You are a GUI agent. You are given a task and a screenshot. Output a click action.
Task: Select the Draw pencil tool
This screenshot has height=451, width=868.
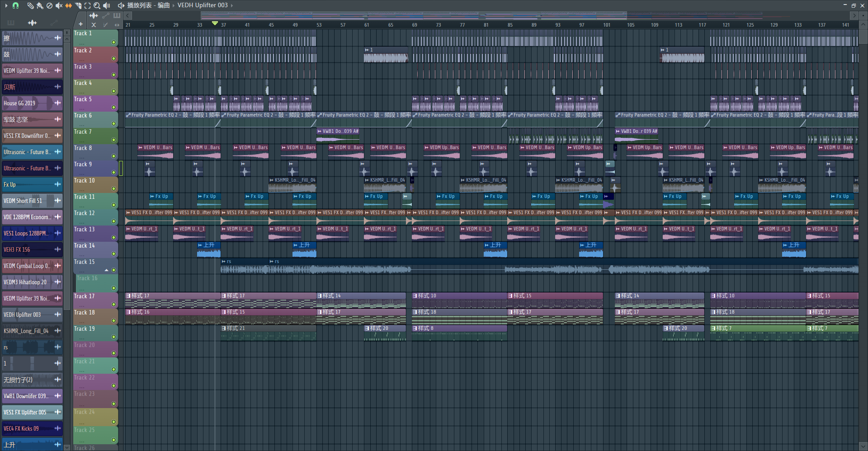30,5
